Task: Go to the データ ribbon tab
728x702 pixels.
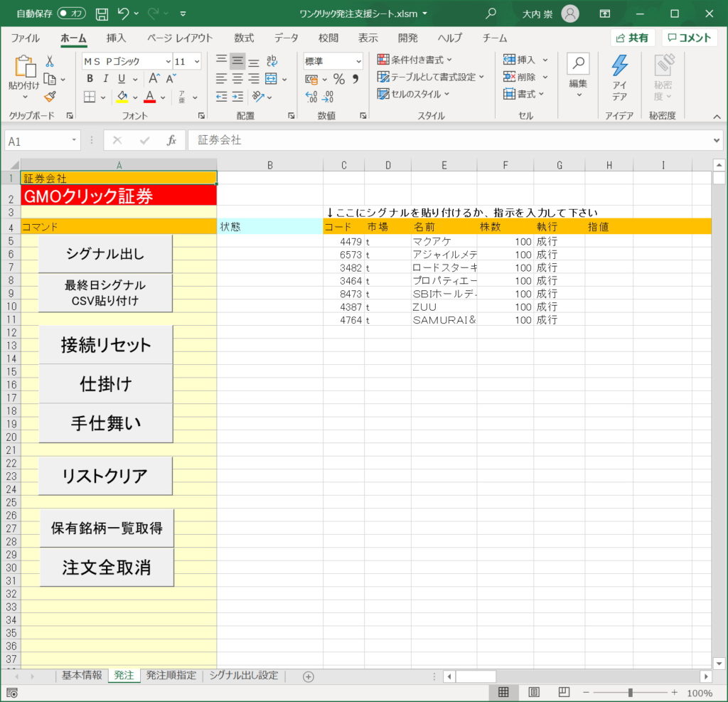Action: [286, 38]
